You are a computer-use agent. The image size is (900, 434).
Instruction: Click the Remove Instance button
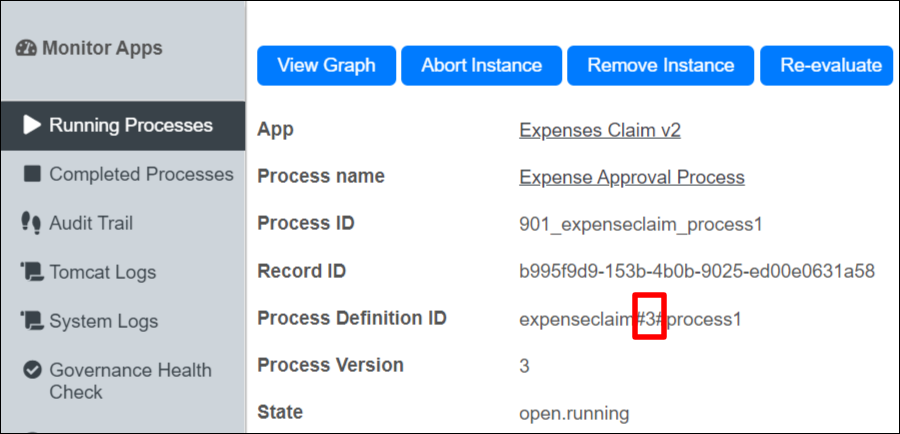click(x=661, y=65)
